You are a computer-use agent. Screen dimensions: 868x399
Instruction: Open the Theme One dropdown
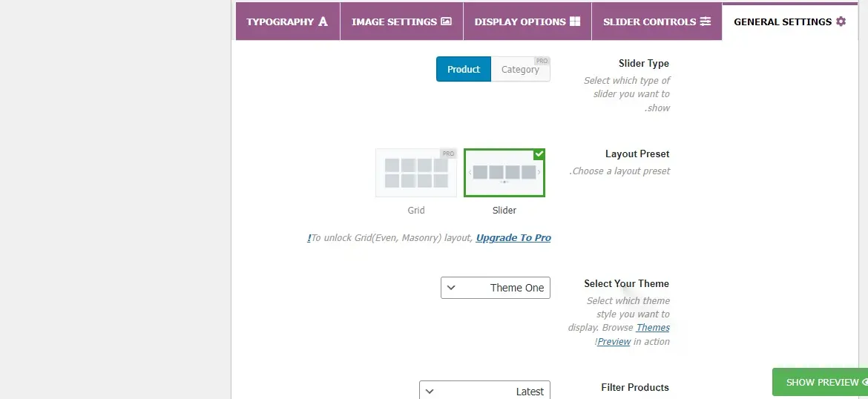click(496, 288)
